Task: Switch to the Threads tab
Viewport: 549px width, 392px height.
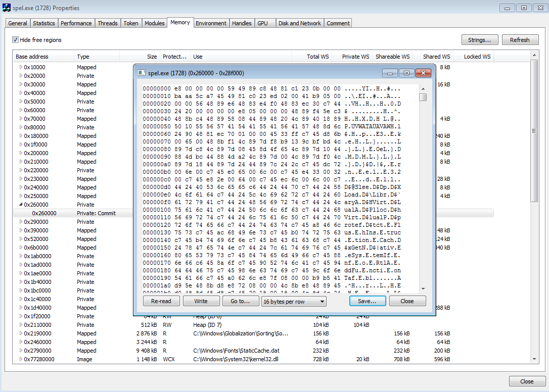Action: [108, 23]
